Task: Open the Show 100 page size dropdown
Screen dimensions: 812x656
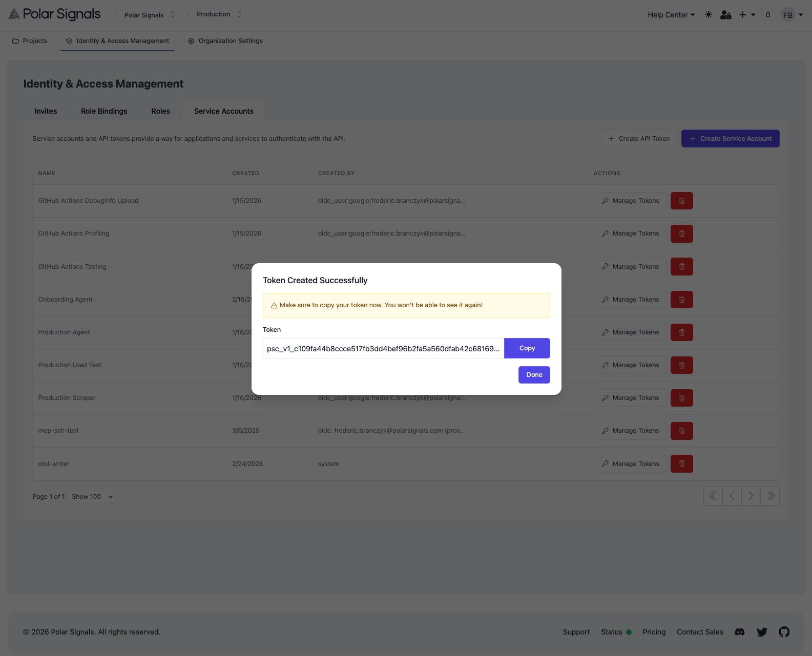Action: click(x=92, y=497)
